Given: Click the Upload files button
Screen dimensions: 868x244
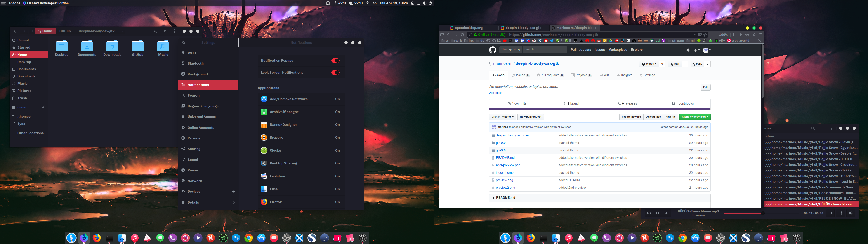Looking at the screenshot, I should 653,117.
